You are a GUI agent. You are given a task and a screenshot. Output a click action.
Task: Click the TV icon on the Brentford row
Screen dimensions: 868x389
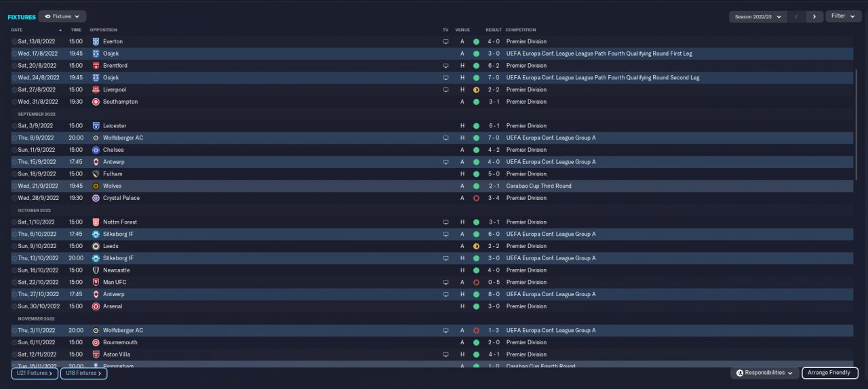tap(446, 66)
